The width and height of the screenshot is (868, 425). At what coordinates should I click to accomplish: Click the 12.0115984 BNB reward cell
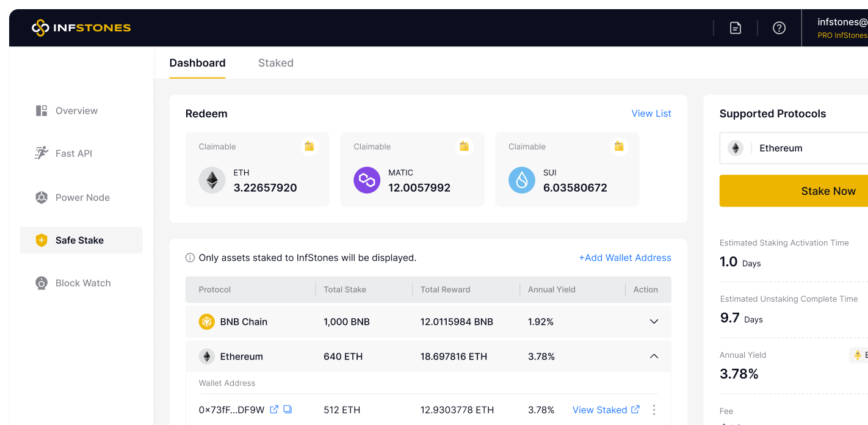(x=457, y=322)
